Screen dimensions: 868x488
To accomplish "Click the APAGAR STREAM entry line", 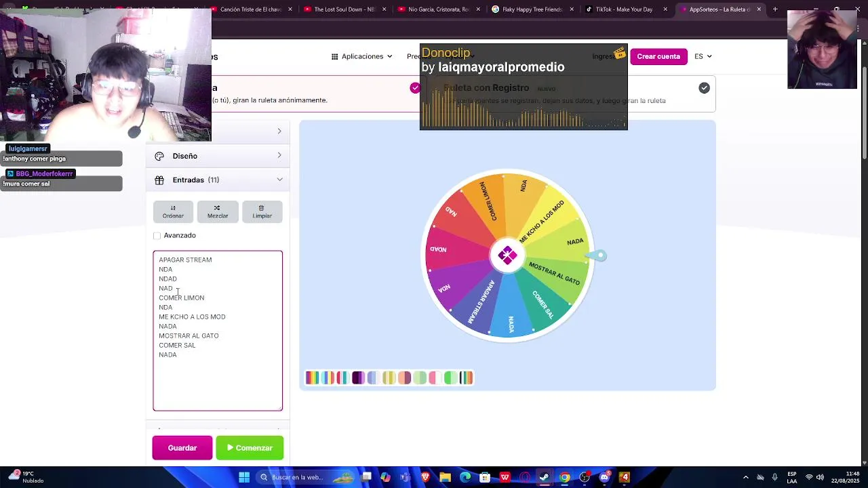I will [x=185, y=260].
